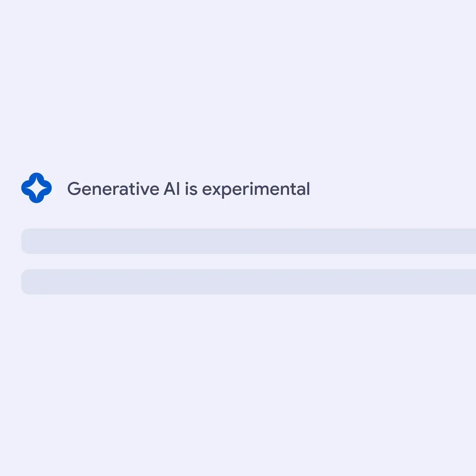This screenshot has width=476, height=476.
Task: Click the second loading placeholder bar
Action: tap(249, 282)
